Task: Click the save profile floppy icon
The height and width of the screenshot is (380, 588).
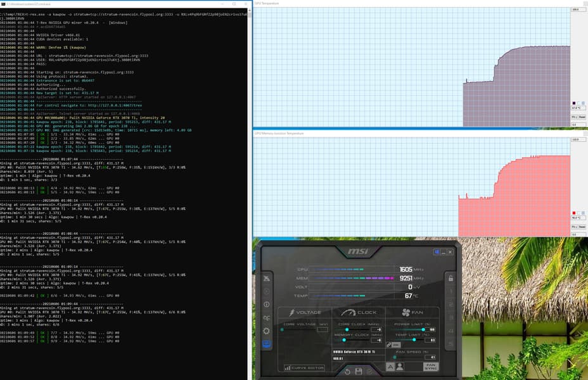Action: pyautogui.click(x=359, y=371)
